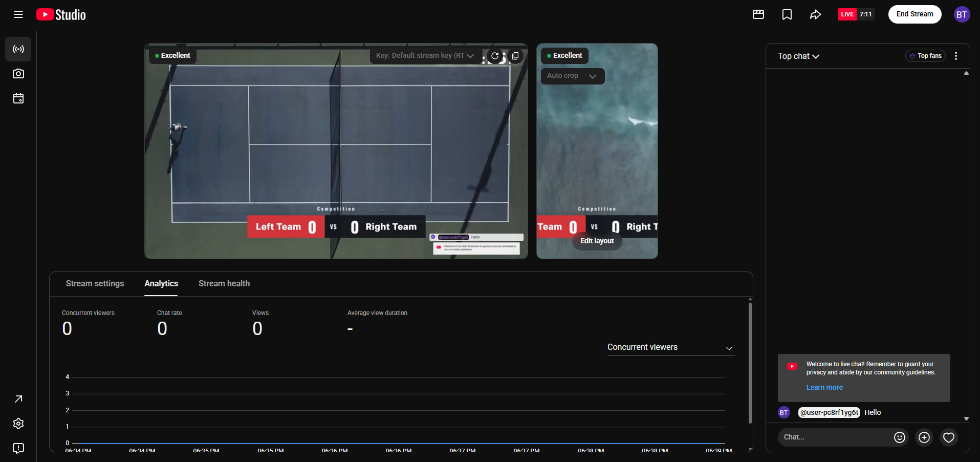Switch to Stream settings tab
The width and height of the screenshot is (980, 462).
95,284
